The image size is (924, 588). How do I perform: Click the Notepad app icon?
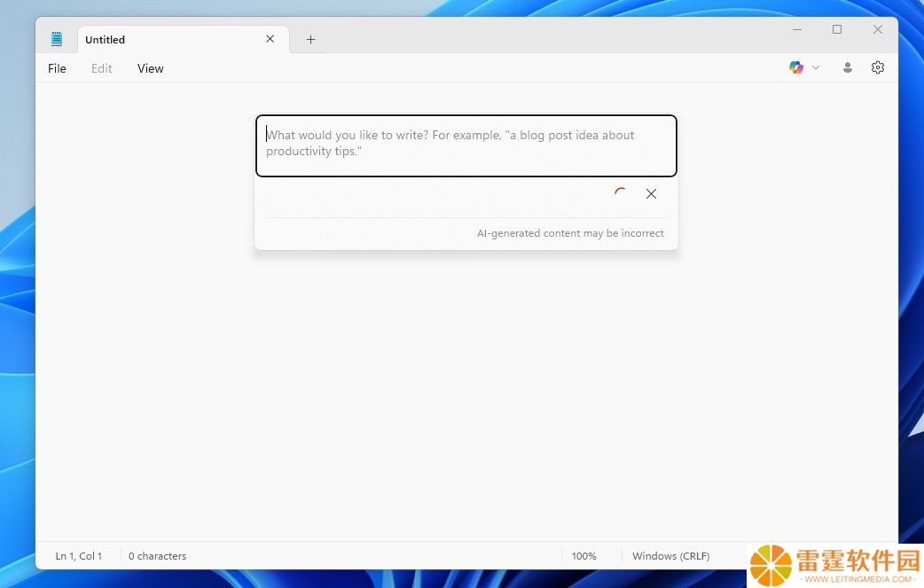(x=57, y=39)
